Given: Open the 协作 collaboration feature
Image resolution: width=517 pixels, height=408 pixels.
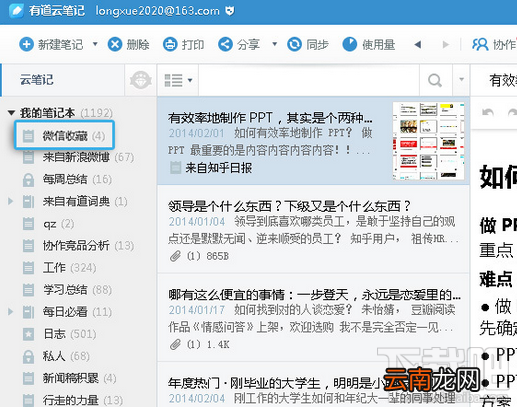Looking at the screenshot, I should click(494, 44).
